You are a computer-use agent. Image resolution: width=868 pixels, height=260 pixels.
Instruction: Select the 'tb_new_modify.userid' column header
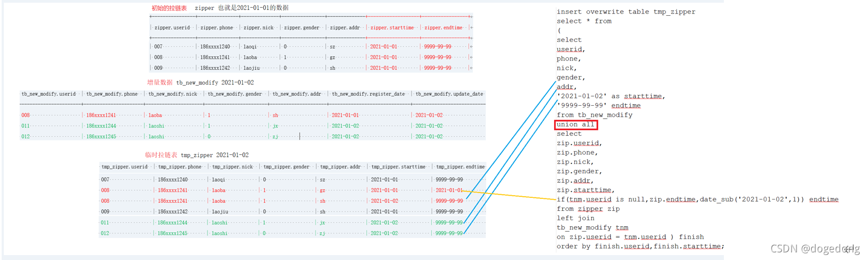(x=49, y=94)
